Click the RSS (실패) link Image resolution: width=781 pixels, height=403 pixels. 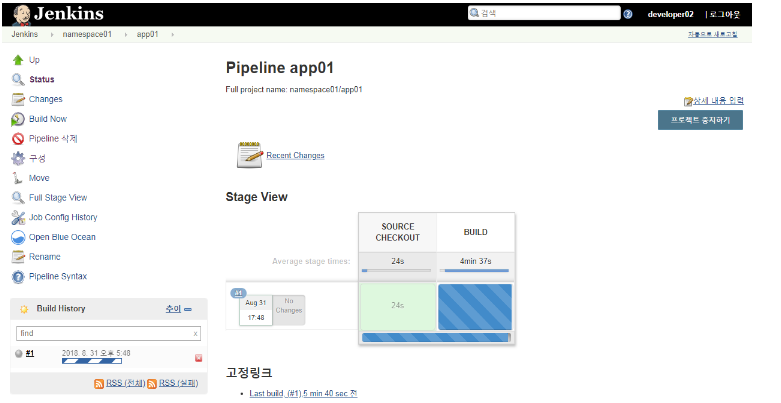[x=178, y=384]
